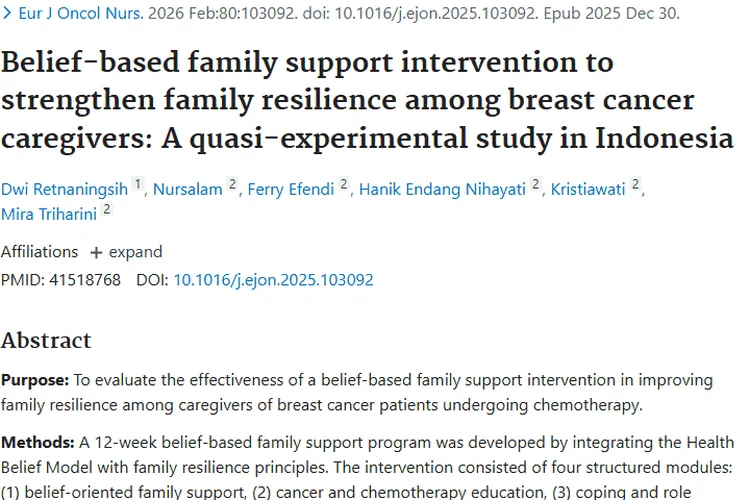Click the Abstract section heading
Screen dimensions: 750x500
(46, 340)
